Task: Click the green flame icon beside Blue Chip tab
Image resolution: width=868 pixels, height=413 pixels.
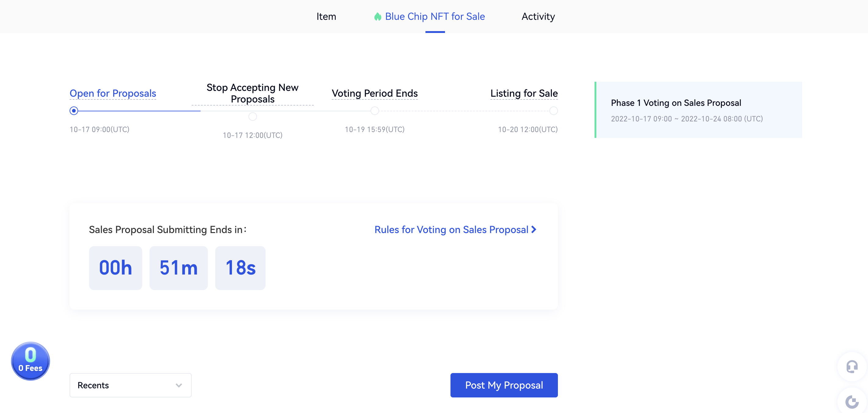Action: pos(378,16)
